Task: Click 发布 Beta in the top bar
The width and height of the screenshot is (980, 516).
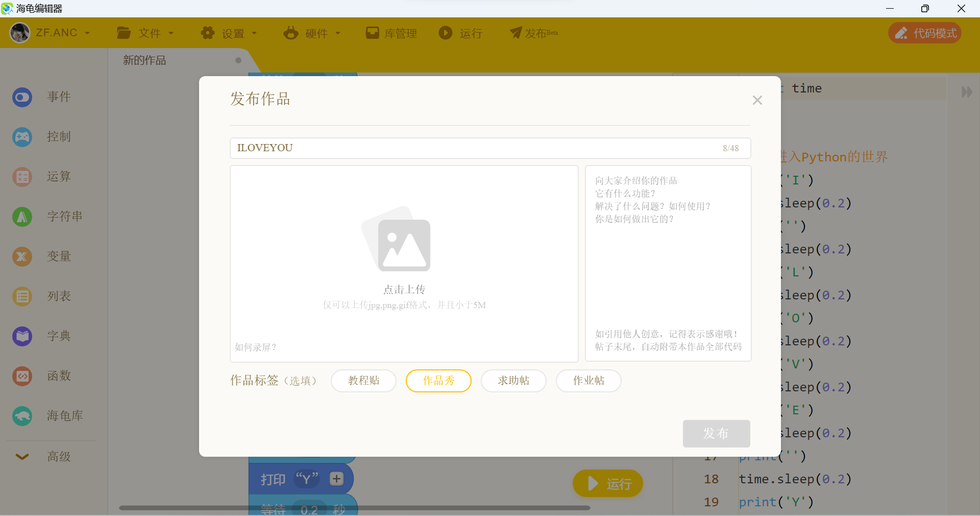Action: [534, 33]
